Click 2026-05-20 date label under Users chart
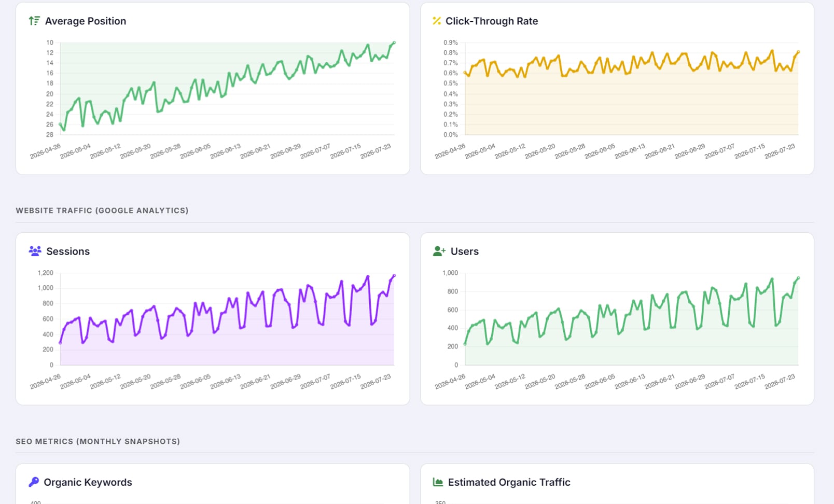The height and width of the screenshot is (504, 834). click(x=540, y=382)
